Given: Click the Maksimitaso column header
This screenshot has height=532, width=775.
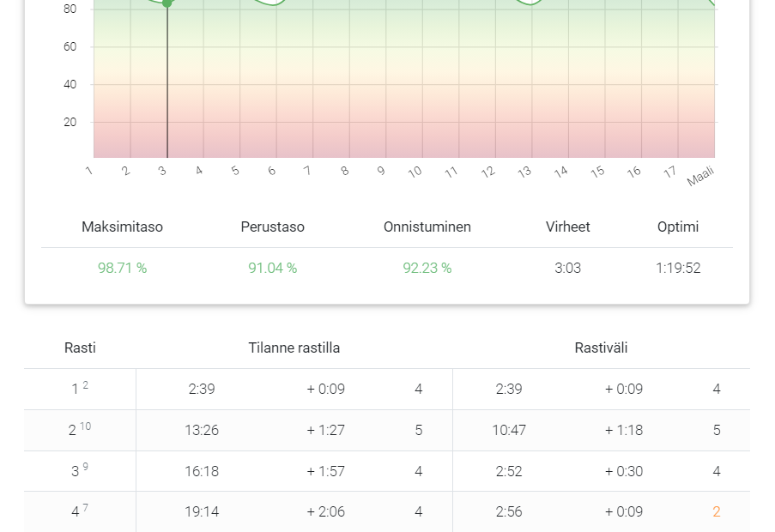Looking at the screenshot, I should (x=122, y=227).
